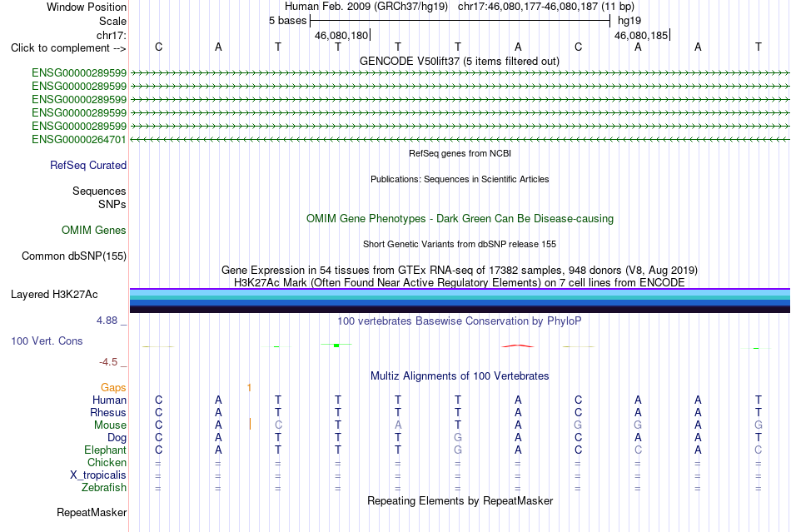The width and height of the screenshot is (791, 532).
Task: Click the red negative PhyloP conservation bar
Action: [x=518, y=346]
